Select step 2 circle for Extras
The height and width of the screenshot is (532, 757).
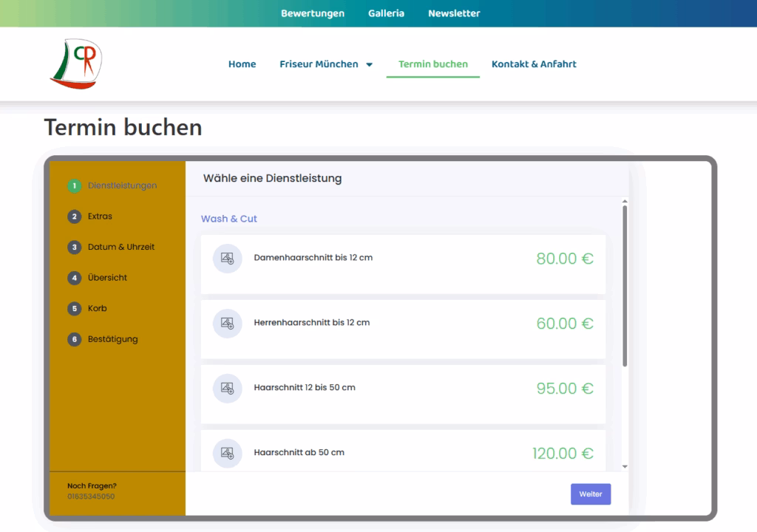click(75, 216)
